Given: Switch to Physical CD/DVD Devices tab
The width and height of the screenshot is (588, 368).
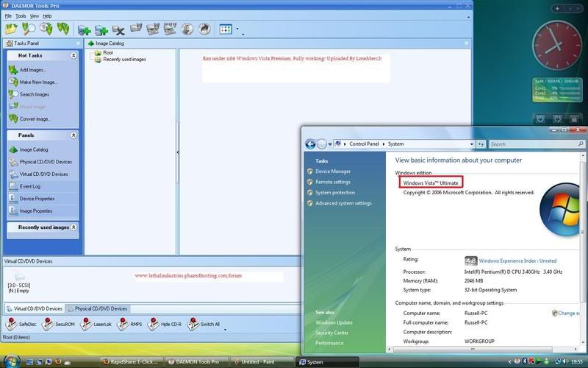Looking at the screenshot, I should point(98,308).
